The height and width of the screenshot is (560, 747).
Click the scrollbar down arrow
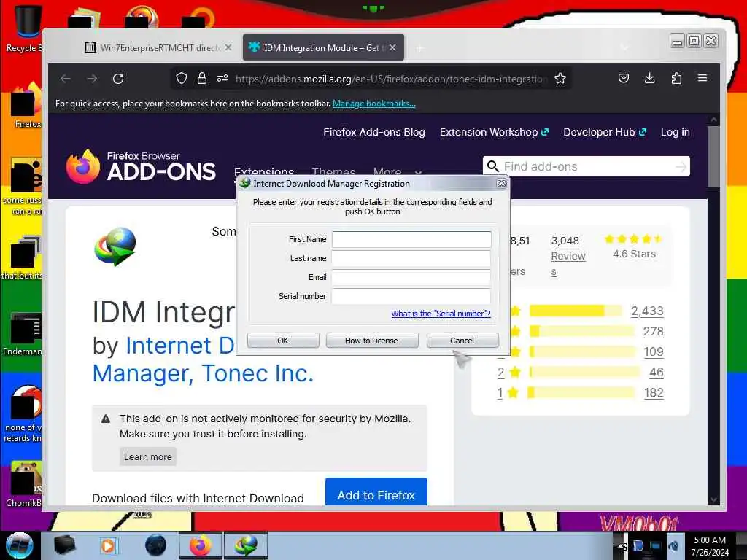713,499
